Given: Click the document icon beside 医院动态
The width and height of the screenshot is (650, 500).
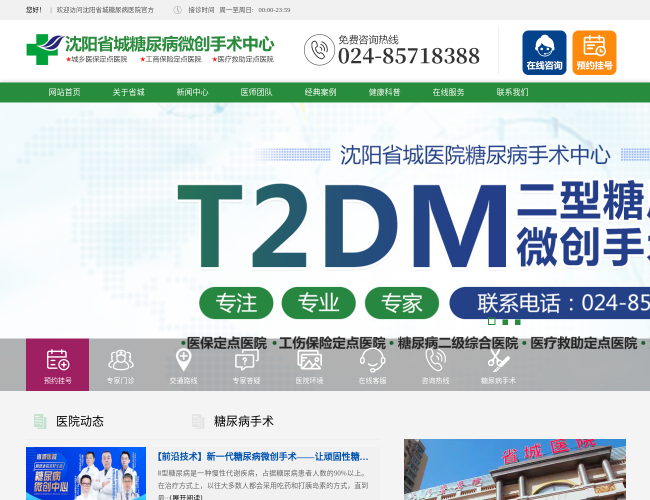Looking at the screenshot, I should (x=40, y=421).
